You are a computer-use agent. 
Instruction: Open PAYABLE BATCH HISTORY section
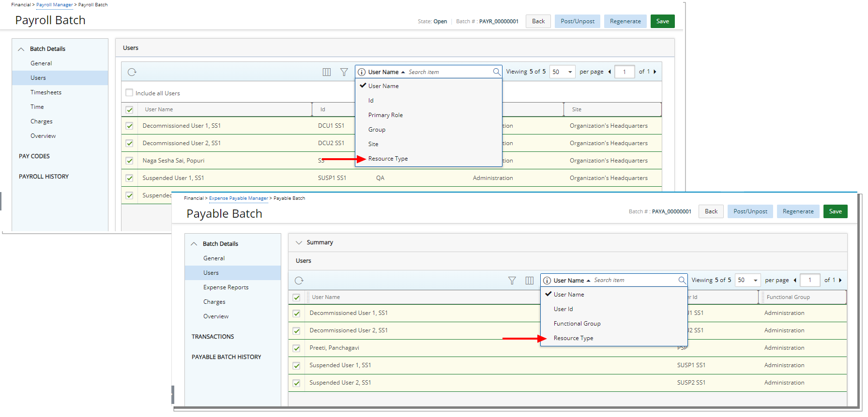pyautogui.click(x=226, y=357)
